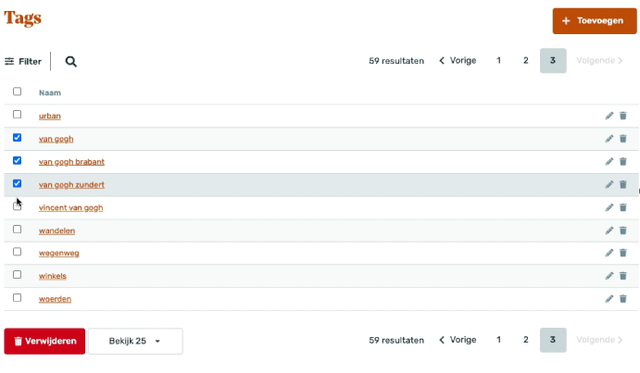Click the pencil icon for van gogh brabant
Screen dimensions: 640x373
pos(609,162)
